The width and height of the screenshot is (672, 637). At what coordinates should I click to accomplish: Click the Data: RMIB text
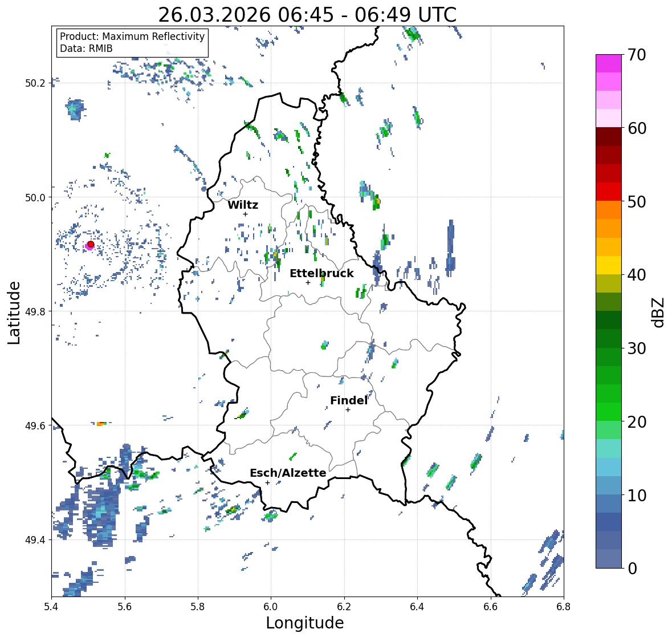[86, 48]
